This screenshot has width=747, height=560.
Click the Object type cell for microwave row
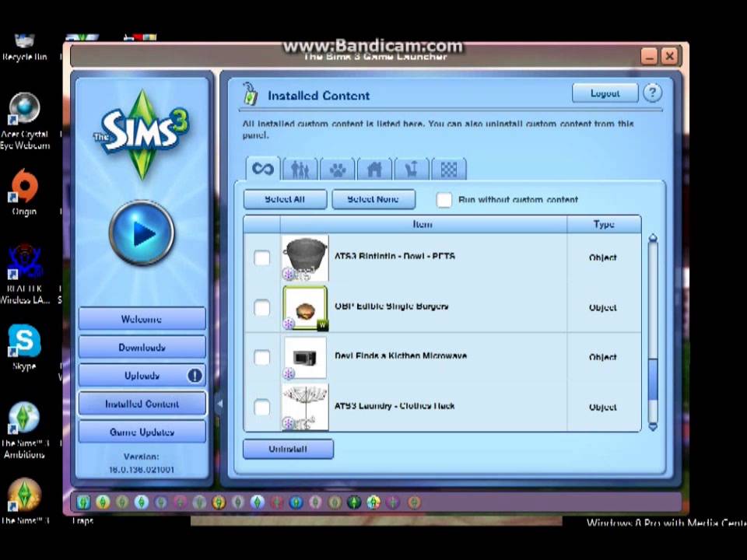click(602, 357)
